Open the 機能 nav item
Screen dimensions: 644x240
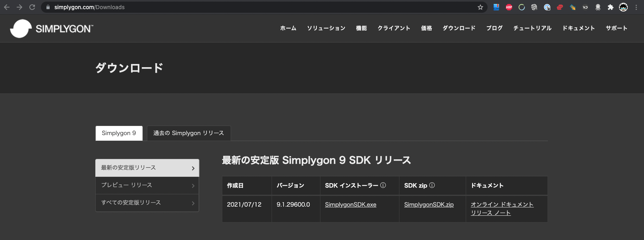(361, 28)
